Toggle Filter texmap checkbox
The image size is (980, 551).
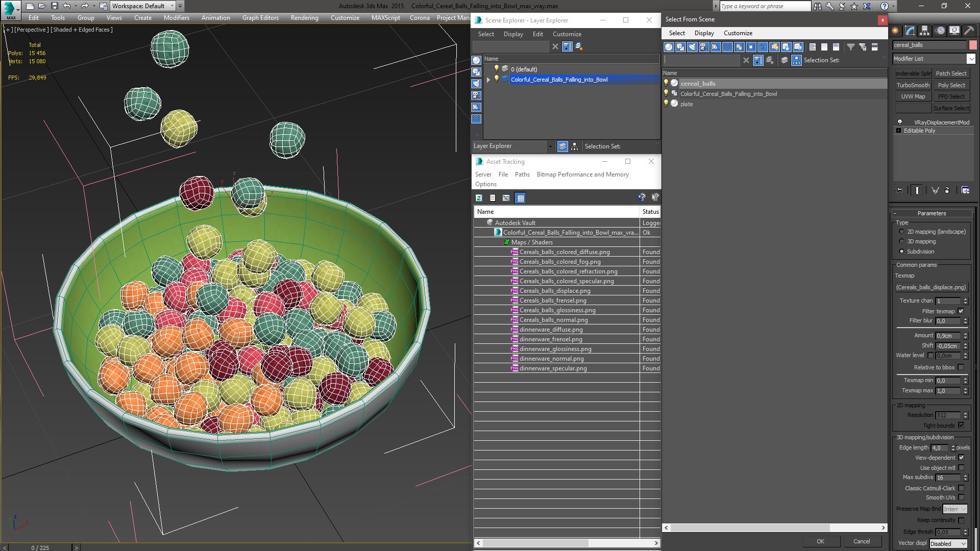[x=961, y=311]
